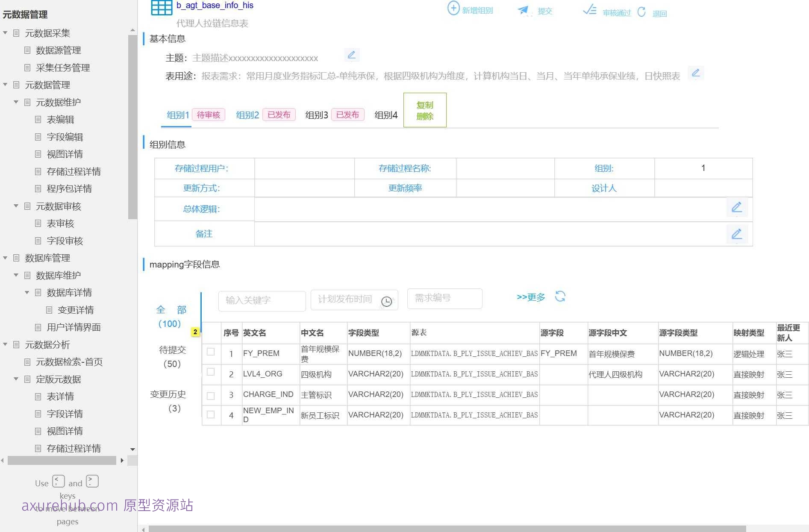Screen dimensions: 809x532
Task: Open the 总体逻辑 edit pencil
Action: [736, 208]
